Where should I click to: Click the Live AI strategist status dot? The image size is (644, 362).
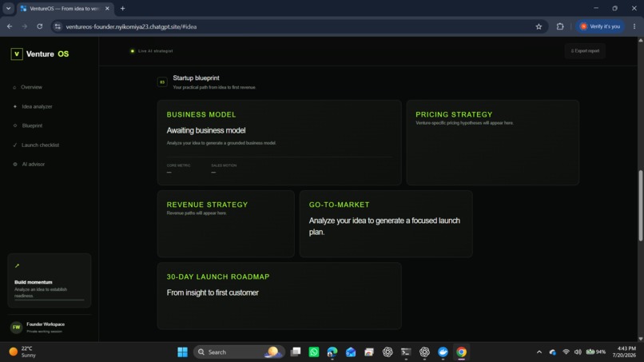133,51
